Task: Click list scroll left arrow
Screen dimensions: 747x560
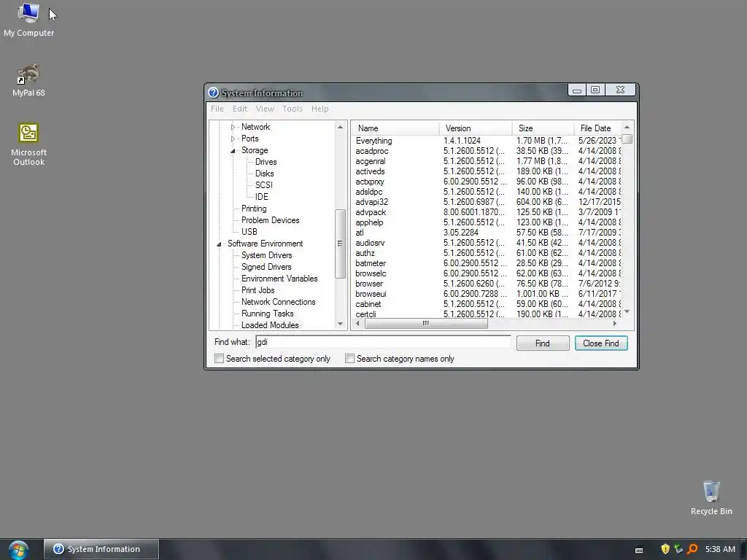Action: coord(357,323)
